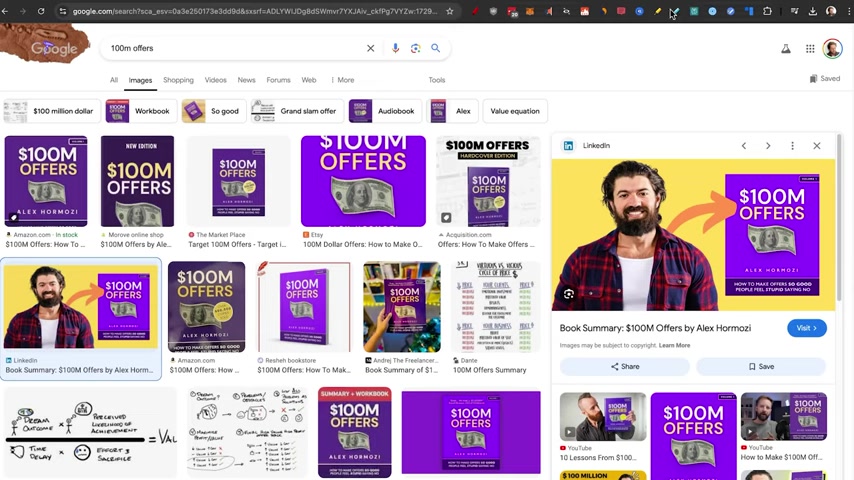Open the Acquisition.com hardcover edition thumbnail
The height and width of the screenshot is (480, 854).
tap(488, 181)
